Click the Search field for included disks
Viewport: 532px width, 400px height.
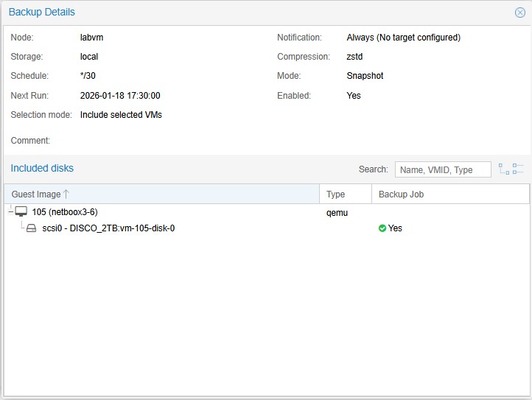pos(443,169)
